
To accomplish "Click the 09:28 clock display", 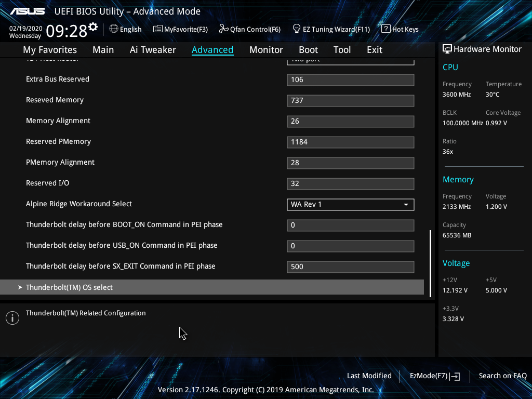I will (66, 31).
